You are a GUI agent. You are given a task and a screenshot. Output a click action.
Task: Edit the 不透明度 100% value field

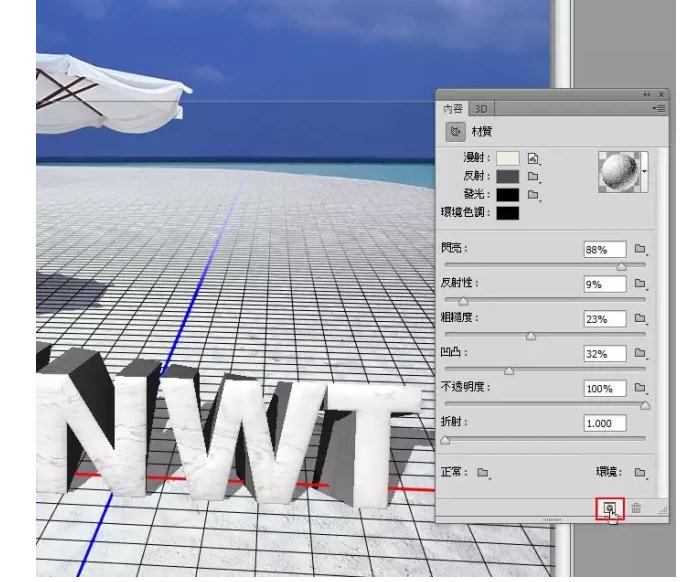[x=605, y=388]
